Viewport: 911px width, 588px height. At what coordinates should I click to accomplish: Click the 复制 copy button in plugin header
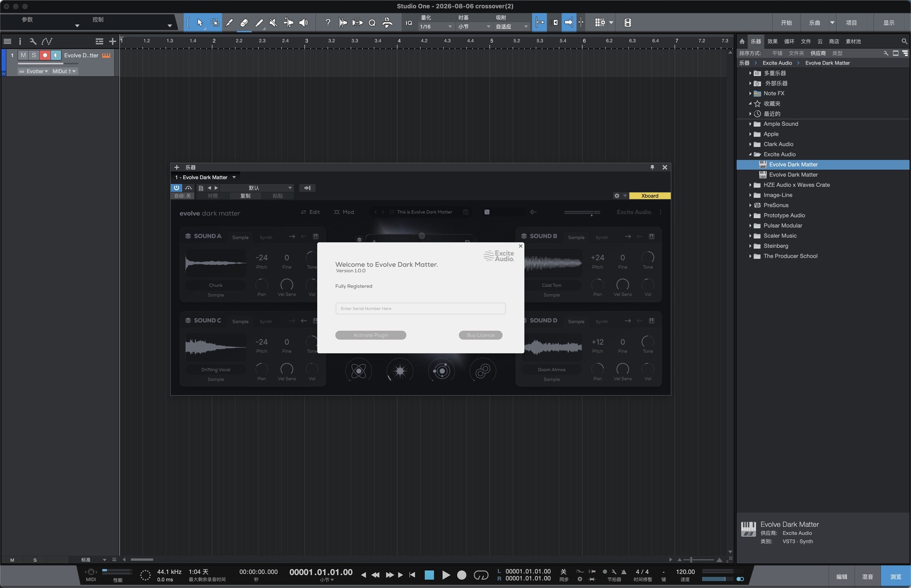coord(245,196)
